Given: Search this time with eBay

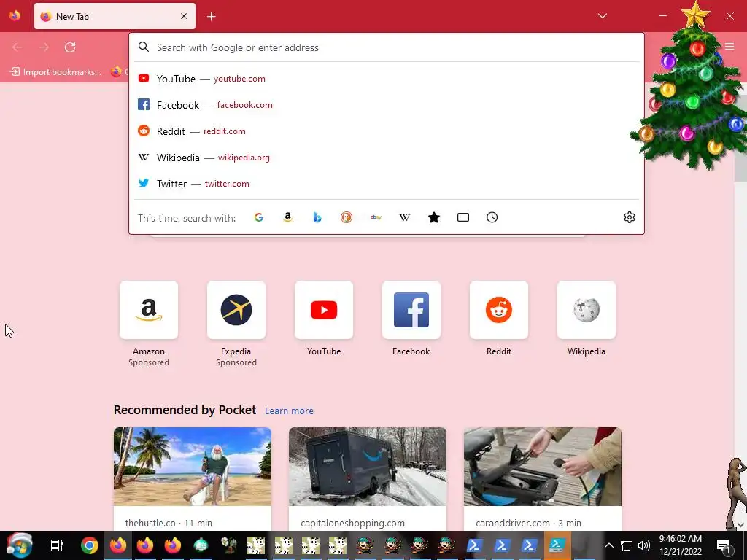Looking at the screenshot, I should (x=376, y=217).
